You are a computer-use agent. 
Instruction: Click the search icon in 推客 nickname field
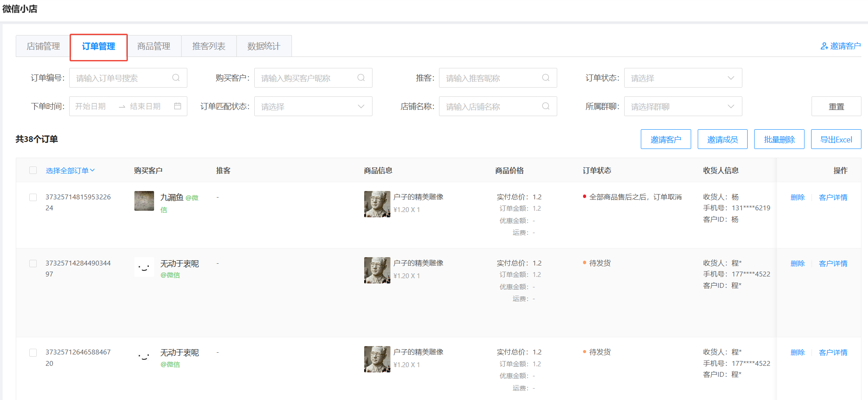pyautogui.click(x=546, y=78)
